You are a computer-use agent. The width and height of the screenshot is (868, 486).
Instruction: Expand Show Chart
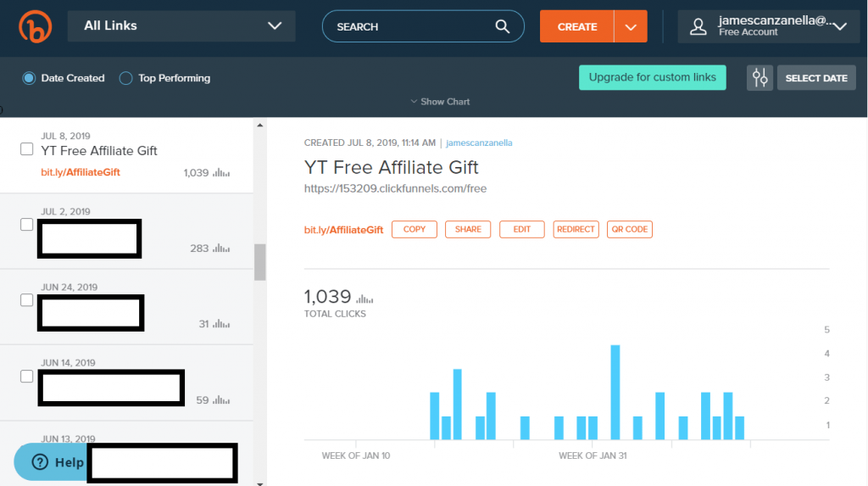click(440, 102)
